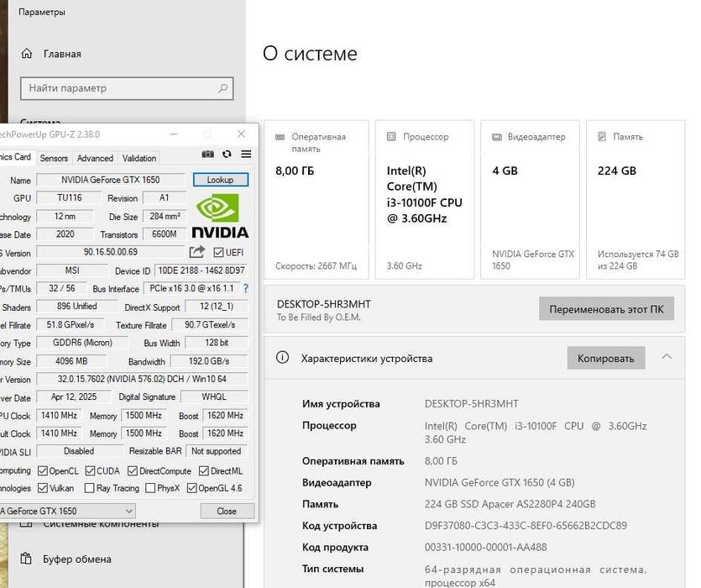Click the Digital Signature WHQL field
The width and height of the screenshot is (701, 588).
(214, 397)
